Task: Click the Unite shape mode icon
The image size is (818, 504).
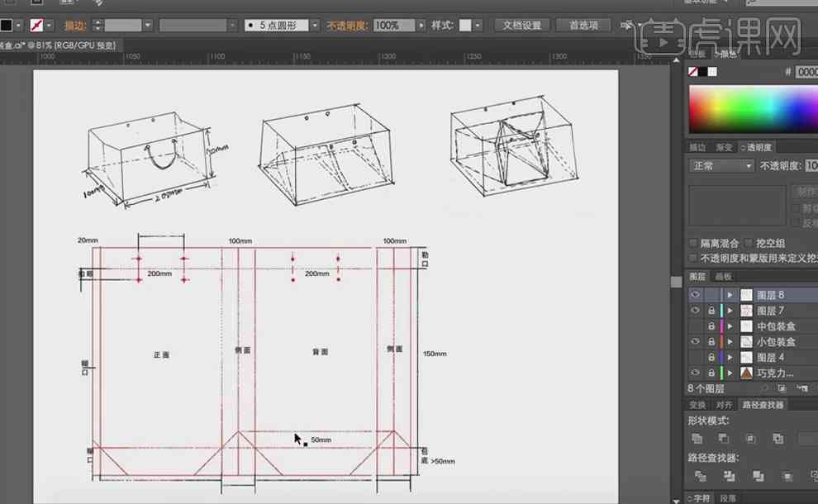Action: point(697,438)
